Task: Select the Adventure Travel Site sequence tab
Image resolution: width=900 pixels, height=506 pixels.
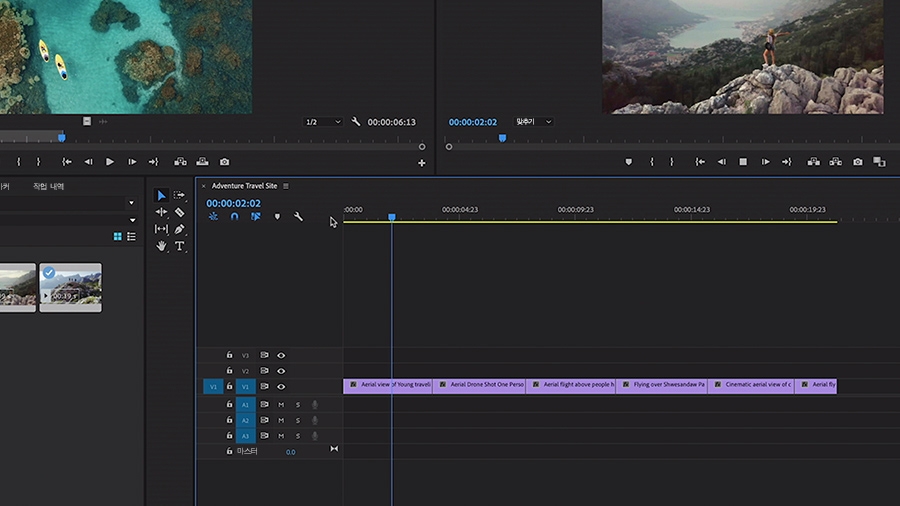Action: pyautogui.click(x=244, y=186)
